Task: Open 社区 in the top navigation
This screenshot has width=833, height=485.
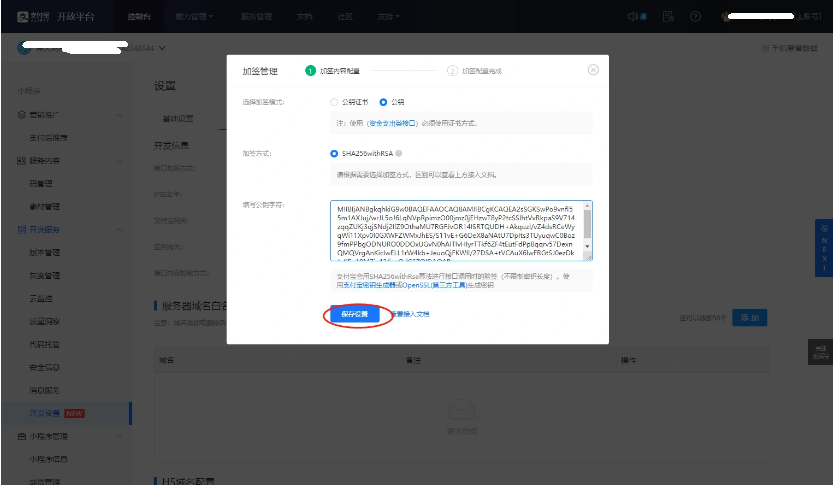Action: click(x=345, y=17)
